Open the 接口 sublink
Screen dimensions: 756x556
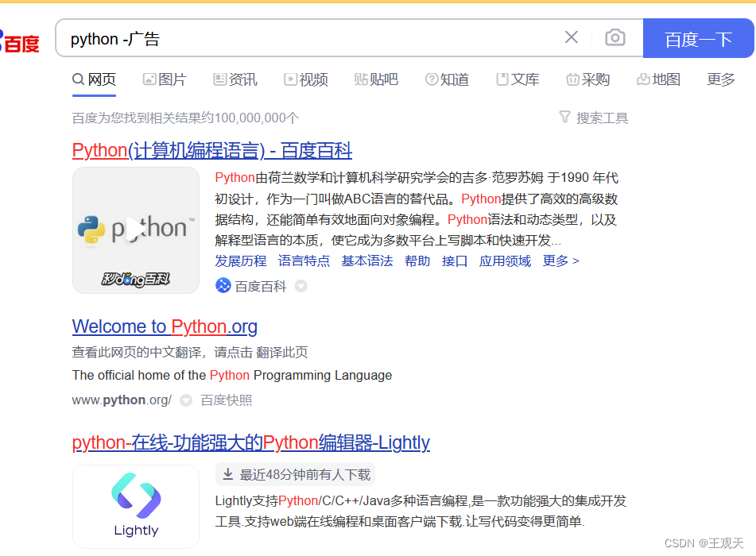click(455, 261)
